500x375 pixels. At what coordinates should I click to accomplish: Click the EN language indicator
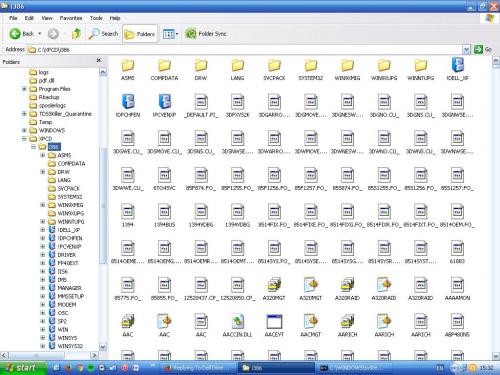(x=440, y=368)
